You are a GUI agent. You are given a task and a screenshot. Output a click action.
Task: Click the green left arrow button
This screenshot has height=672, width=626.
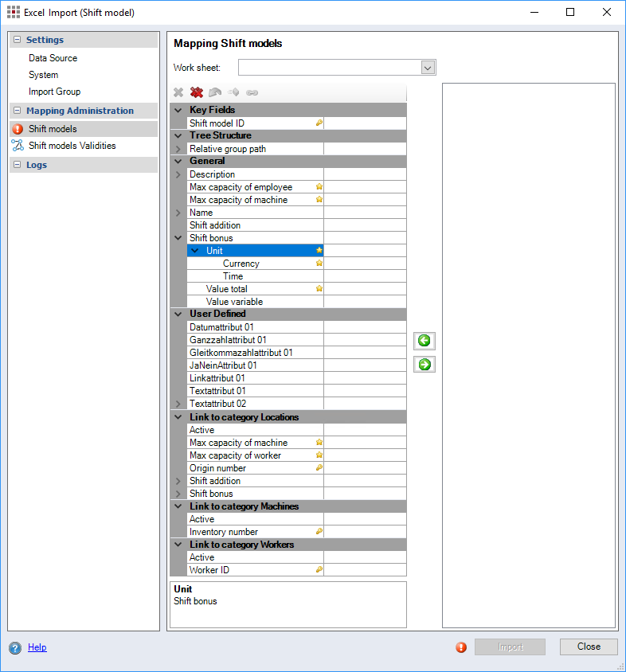pyautogui.click(x=425, y=341)
